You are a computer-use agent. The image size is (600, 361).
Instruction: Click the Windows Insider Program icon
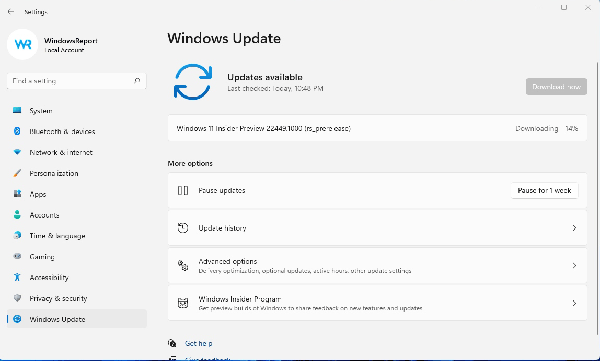(183, 303)
